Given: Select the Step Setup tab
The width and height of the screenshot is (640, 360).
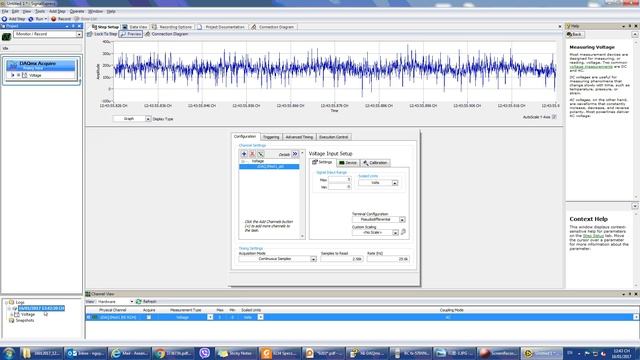Looking at the screenshot, I should point(105,27).
